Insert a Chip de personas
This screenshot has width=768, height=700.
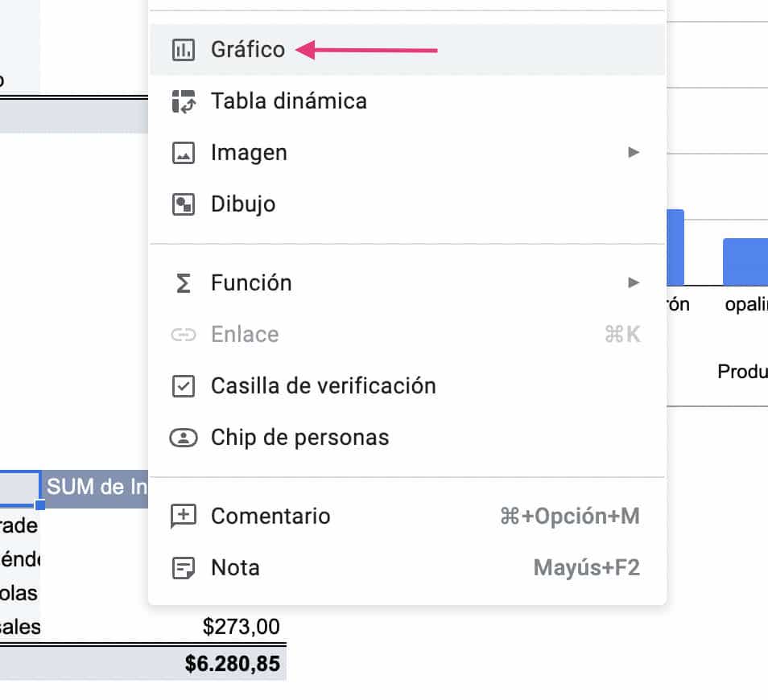pyautogui.click(x=299, y=438)
